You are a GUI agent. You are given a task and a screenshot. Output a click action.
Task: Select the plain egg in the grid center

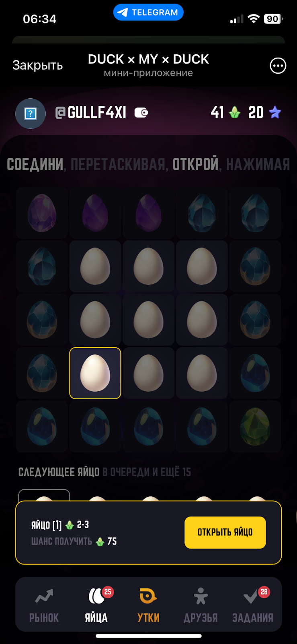click(148, 320)
